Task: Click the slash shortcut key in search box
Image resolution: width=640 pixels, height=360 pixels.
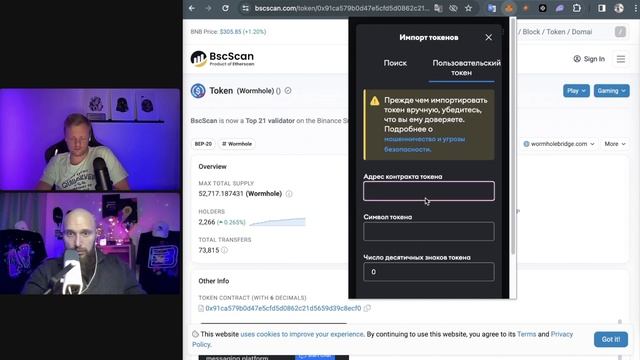Action: point(620,32)
